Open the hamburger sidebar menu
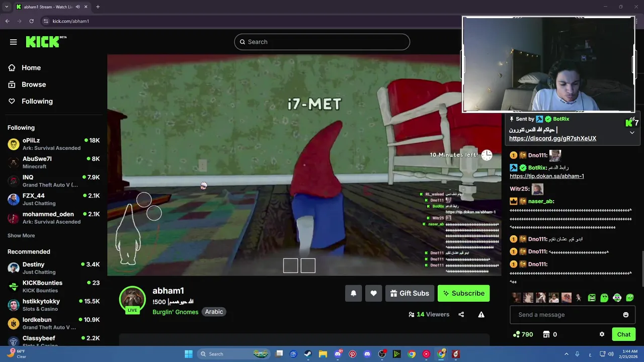The width and height of the screenshot is (644, 362). click(x=14, y=42)
